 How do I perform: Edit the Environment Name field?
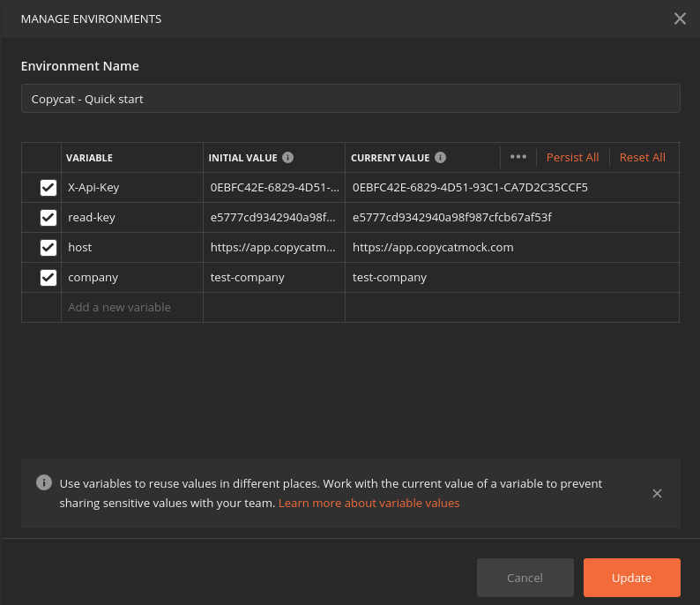350,99
